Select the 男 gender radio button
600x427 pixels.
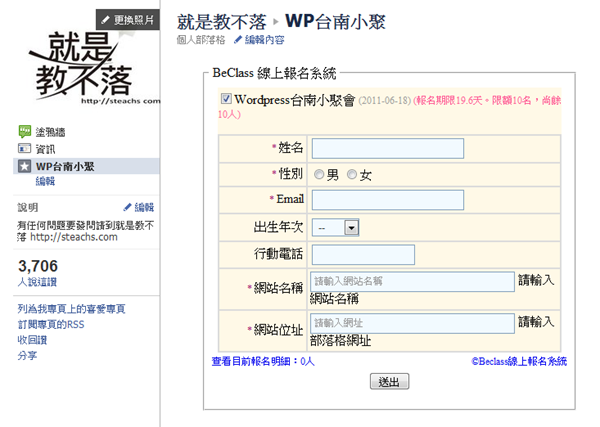click(319, 174)
